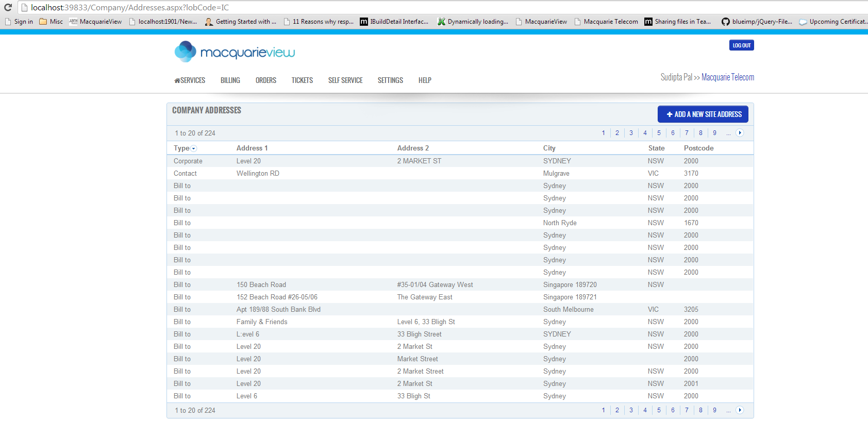The image size is (868, 437).
Task: Open the Settings menu
Action: (390, 80)
